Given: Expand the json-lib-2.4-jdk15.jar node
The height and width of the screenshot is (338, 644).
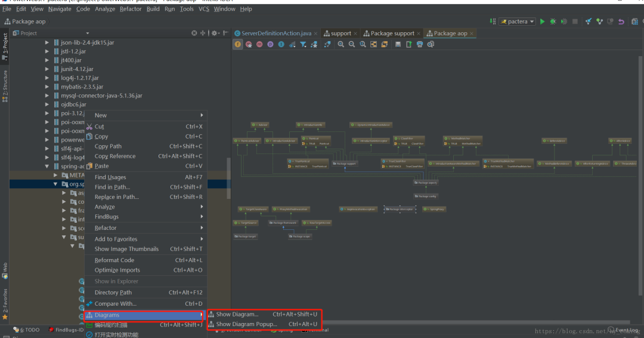Looking at the screenshot, I should tap(47, 42).
